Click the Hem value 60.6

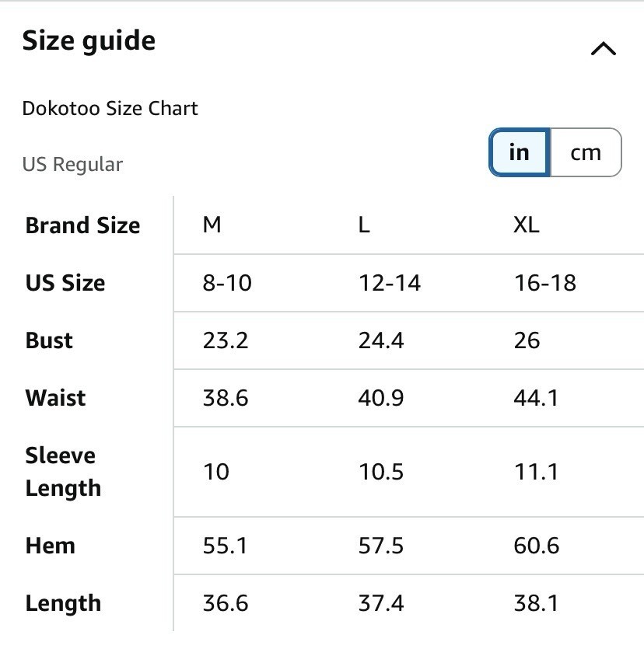[537, 546]
